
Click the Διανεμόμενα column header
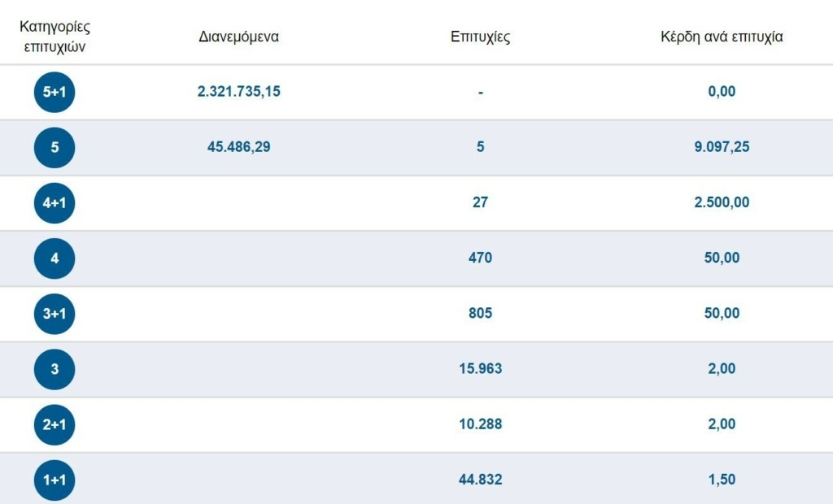click(238, 37)
